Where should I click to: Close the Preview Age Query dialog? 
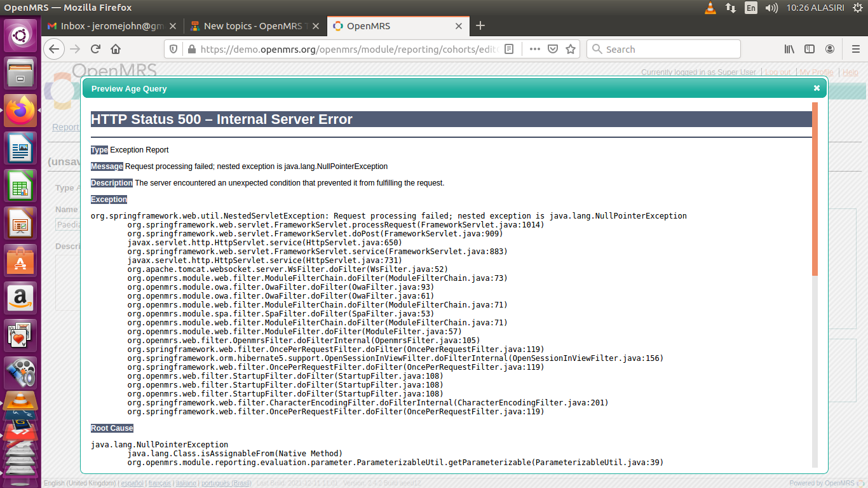tap(817, 88)
